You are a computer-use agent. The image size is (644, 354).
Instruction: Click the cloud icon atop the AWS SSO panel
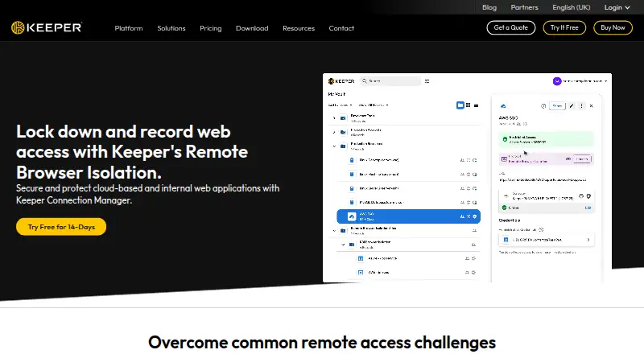click(x=503, y=106)
